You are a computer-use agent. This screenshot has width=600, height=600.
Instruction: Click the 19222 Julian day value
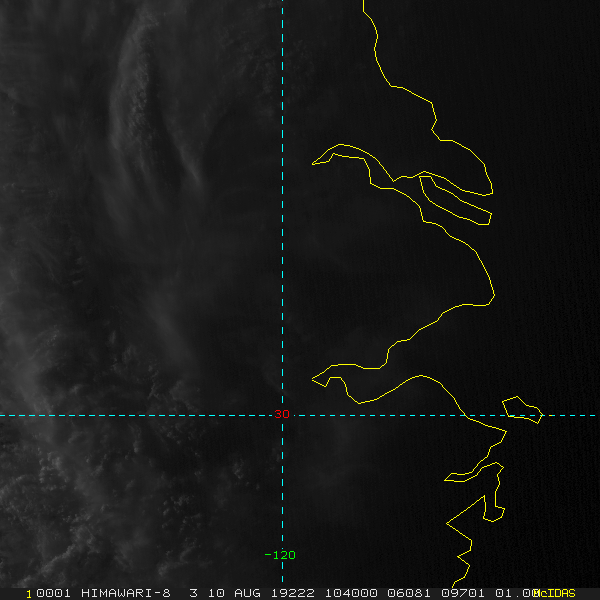(293, 593)
